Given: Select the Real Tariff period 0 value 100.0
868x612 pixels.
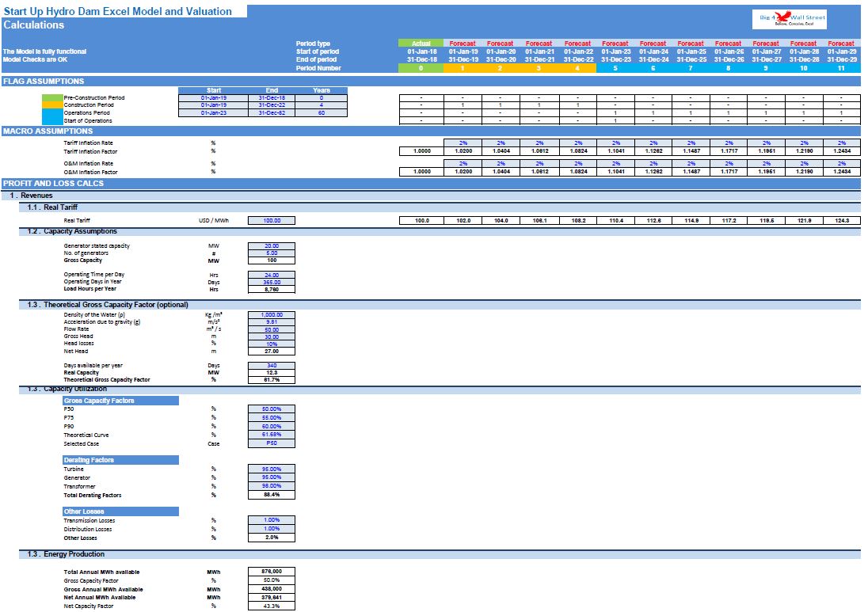Looking at the screenshot, I should coord(421,220).
